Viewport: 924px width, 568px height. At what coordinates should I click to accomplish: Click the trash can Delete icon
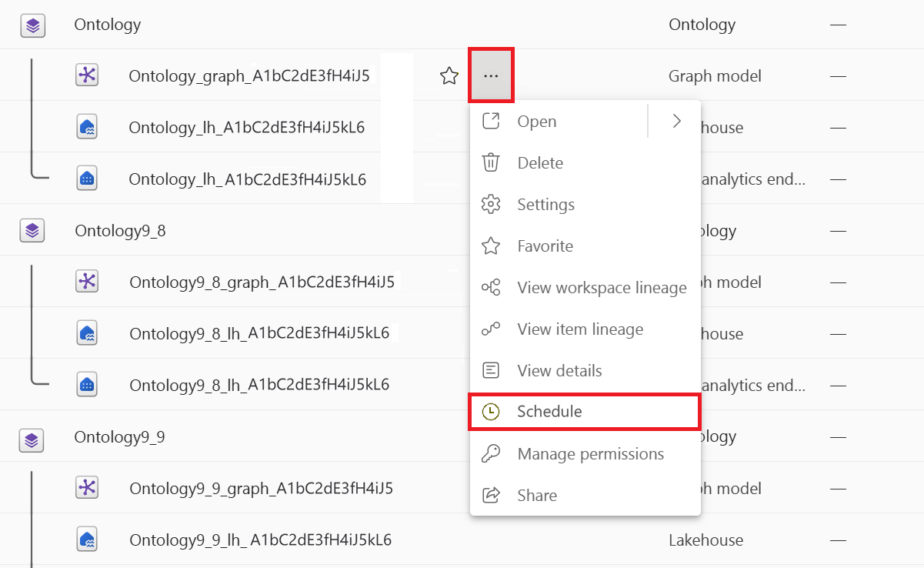click(x=491, y=163)
